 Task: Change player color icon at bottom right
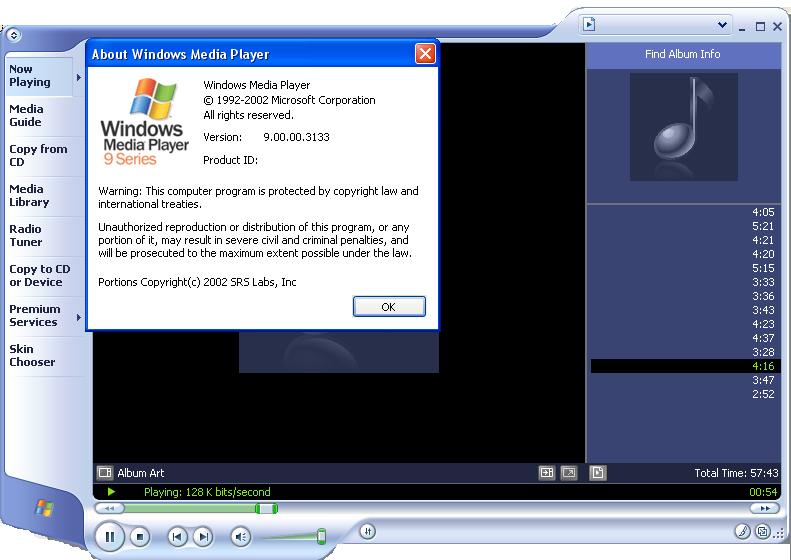tap(742, 531)
